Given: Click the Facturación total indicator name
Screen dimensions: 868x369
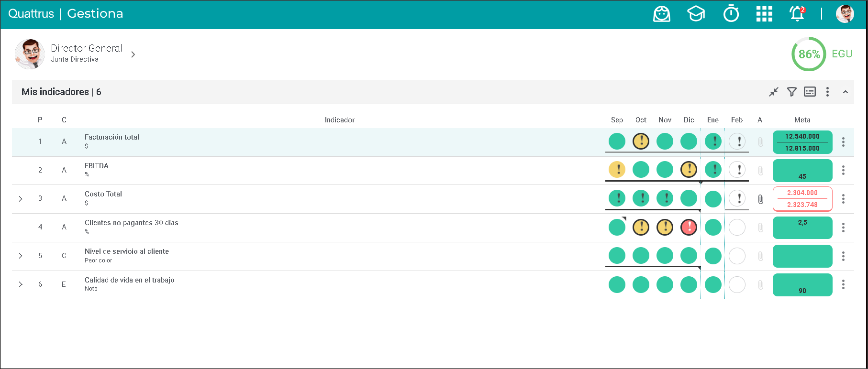Looking at the screenshot, I should (x=112, y=137).
